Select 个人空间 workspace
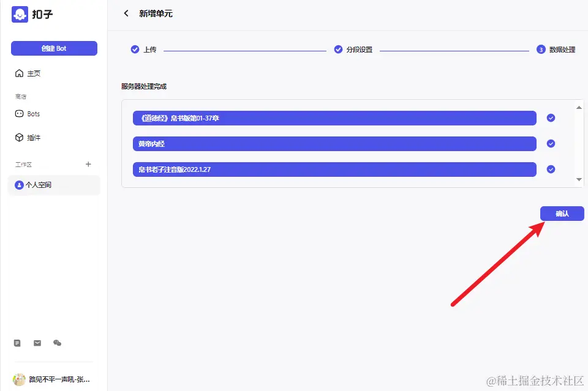The image size is (588, 391). point(54,185)
